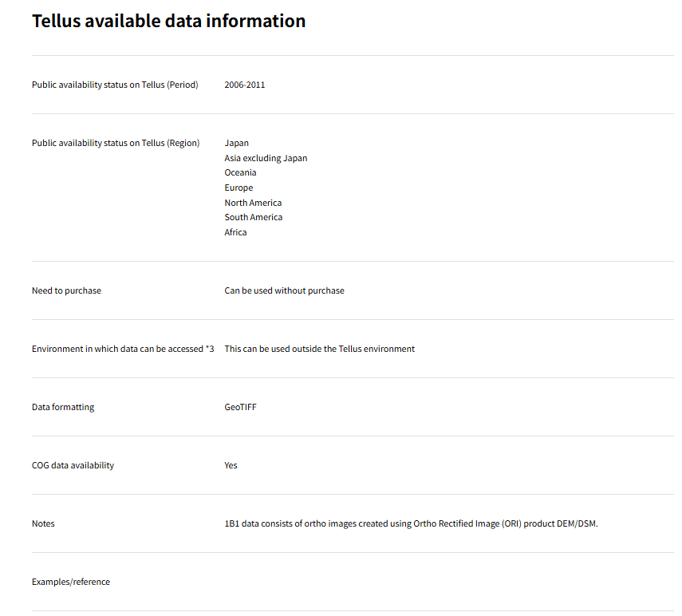Click the North America region entry

pos(253,203)
